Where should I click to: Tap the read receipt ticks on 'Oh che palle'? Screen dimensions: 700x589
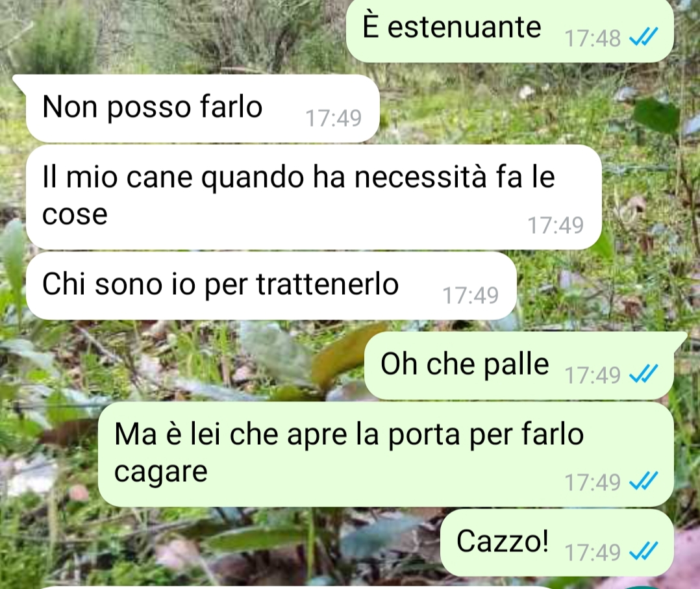(644, 374)
